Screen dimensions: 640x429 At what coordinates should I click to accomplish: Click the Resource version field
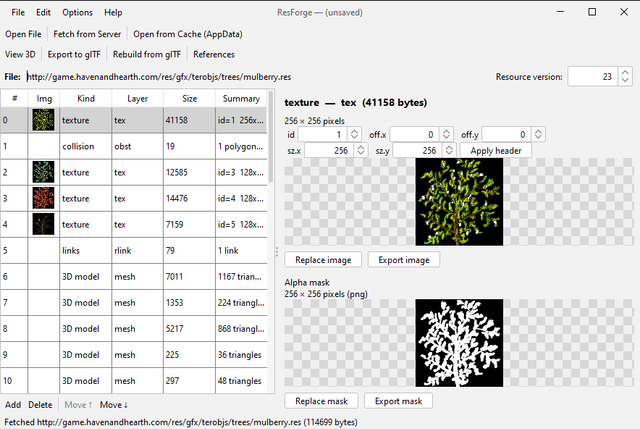[593, 77]
